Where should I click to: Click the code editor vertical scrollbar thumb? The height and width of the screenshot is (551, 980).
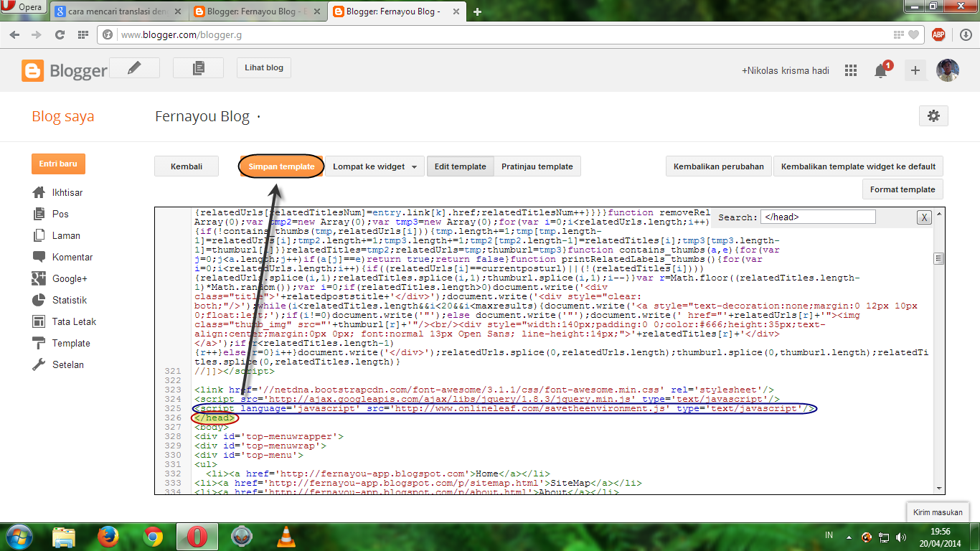tap(938, 258)
